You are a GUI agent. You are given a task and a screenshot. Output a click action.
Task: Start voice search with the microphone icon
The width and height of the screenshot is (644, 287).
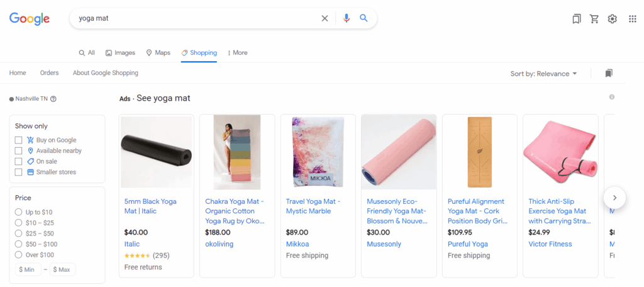click(x=347, y=18)
